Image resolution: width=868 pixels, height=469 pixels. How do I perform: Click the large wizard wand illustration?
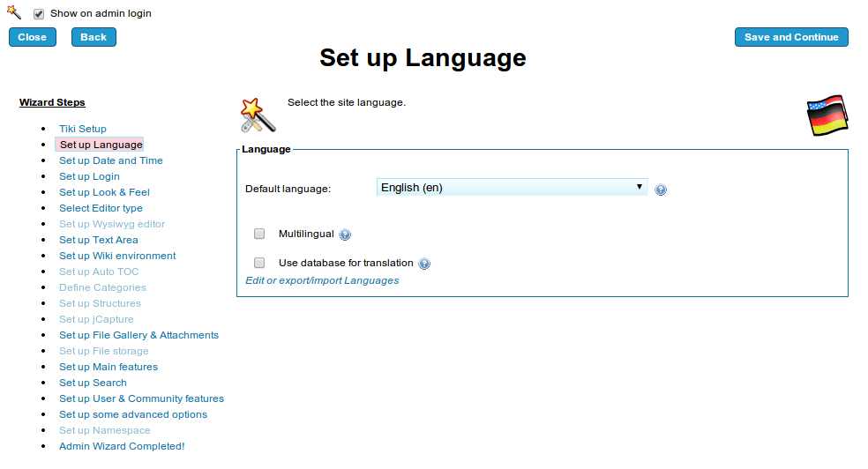(258, 115)
